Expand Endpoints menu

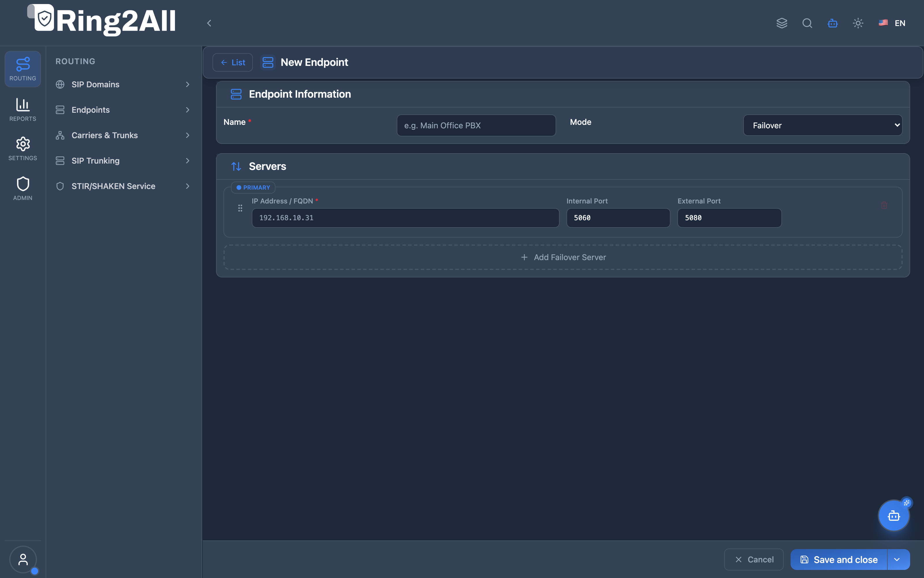click(x=122, y=110)
